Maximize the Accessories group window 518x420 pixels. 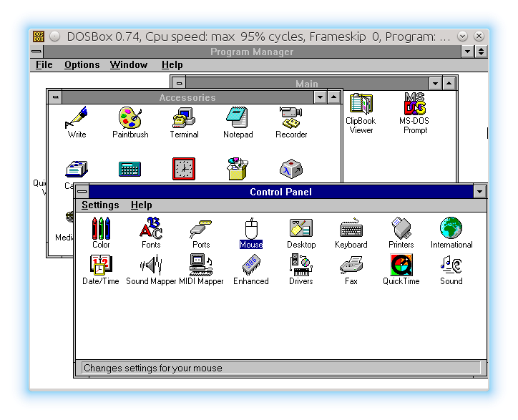(x=334, y=97)
